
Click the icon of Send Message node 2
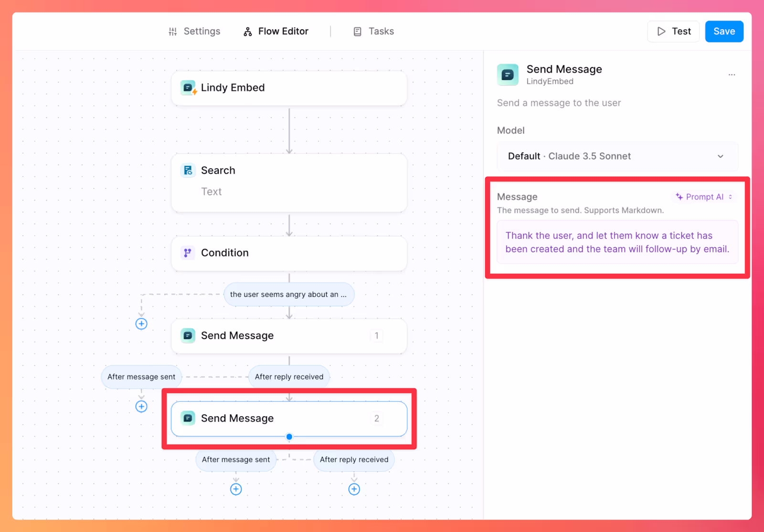pos(188,418)
